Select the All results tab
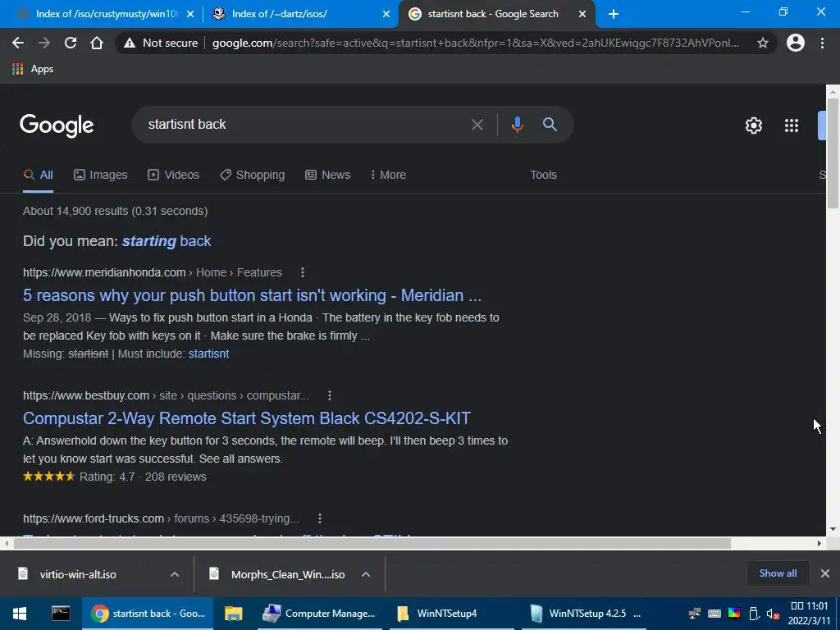840x630 pixels. (x=38, y=175)
